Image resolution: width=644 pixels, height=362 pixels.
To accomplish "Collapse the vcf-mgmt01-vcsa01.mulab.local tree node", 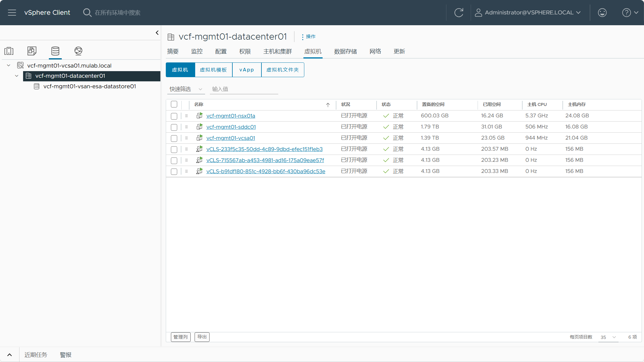I will point(9,65).
